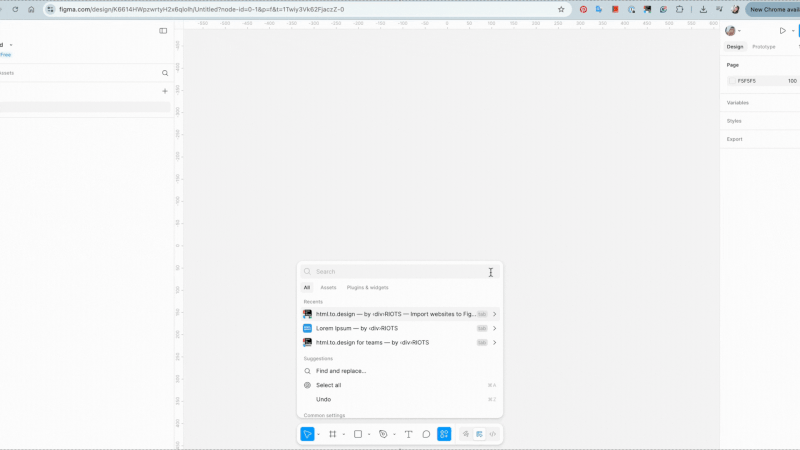Image resolution: width=800 pixels, height=450 pixels.
Task: Expand the Pen tool options arrow
Action: [x=394, y=435]
